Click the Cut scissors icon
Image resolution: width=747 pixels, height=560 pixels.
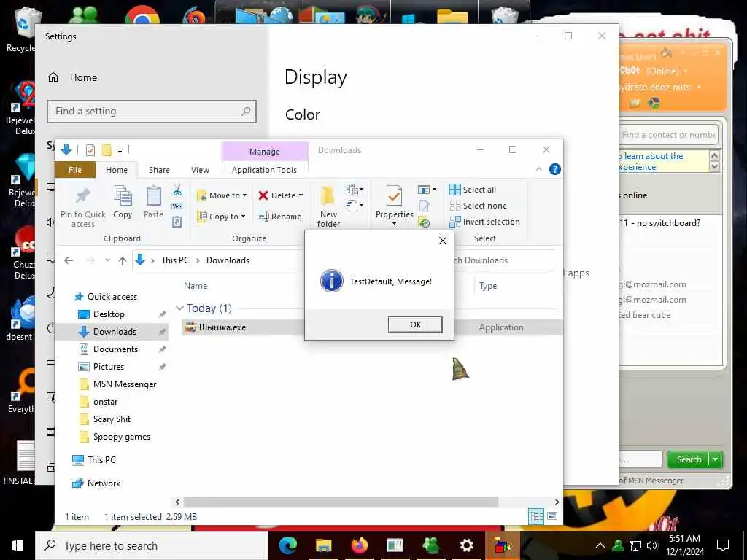[177, 190]
